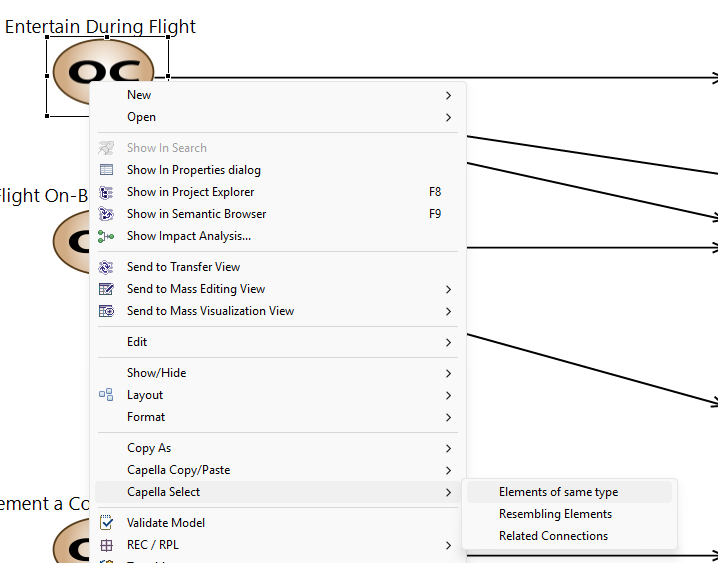Select Resembling Elements from the submenu

click(x=555, y=514)
